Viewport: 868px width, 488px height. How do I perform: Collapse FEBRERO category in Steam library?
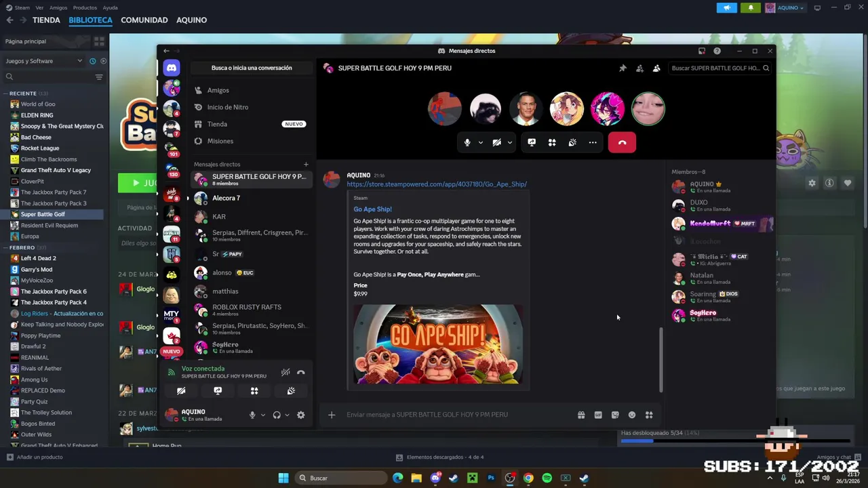[6, 248]
